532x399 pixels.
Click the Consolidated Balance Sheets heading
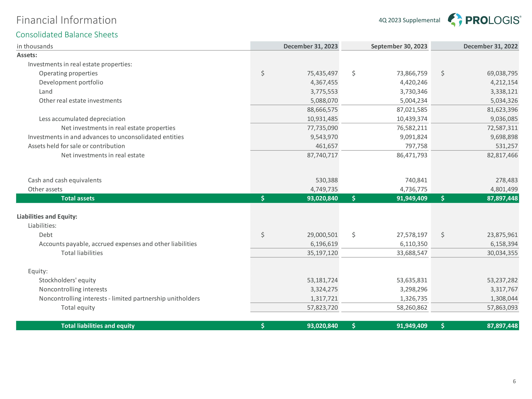(x=67, y=35)
